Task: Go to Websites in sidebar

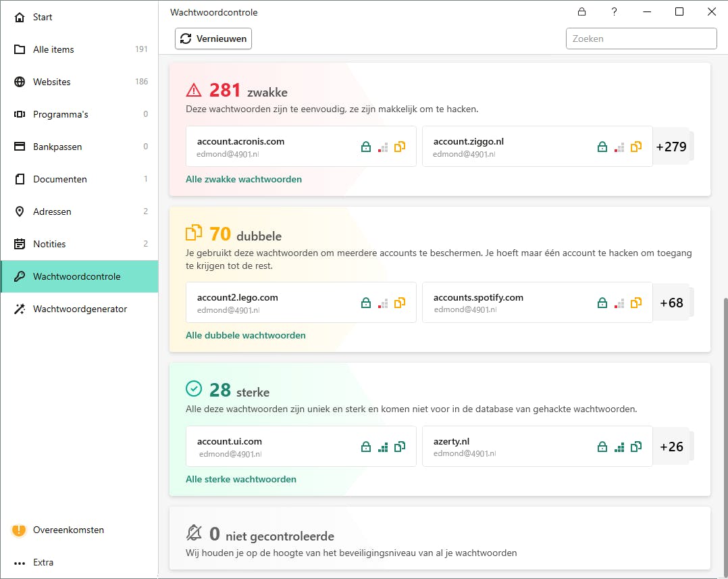Action: click(x=52, y=82)
